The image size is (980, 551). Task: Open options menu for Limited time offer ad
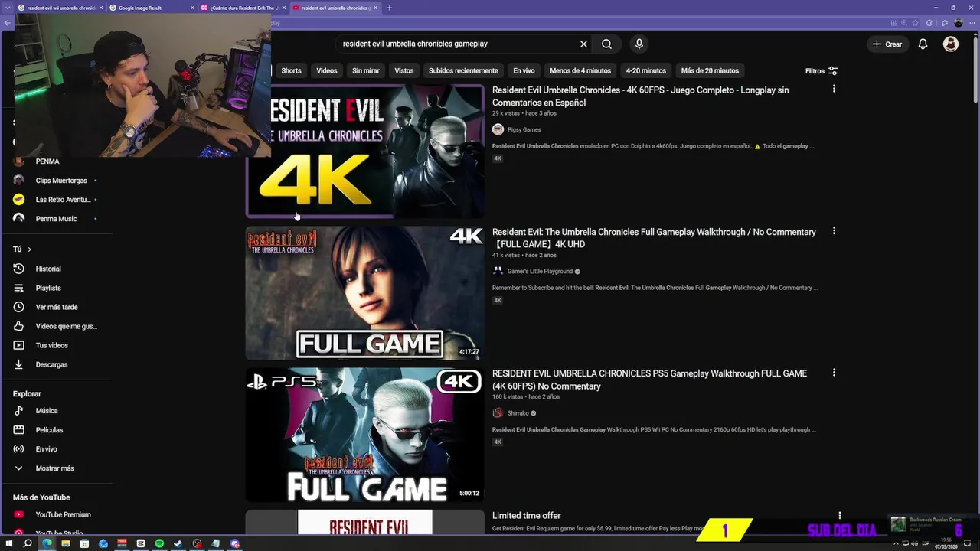(840, 515)
